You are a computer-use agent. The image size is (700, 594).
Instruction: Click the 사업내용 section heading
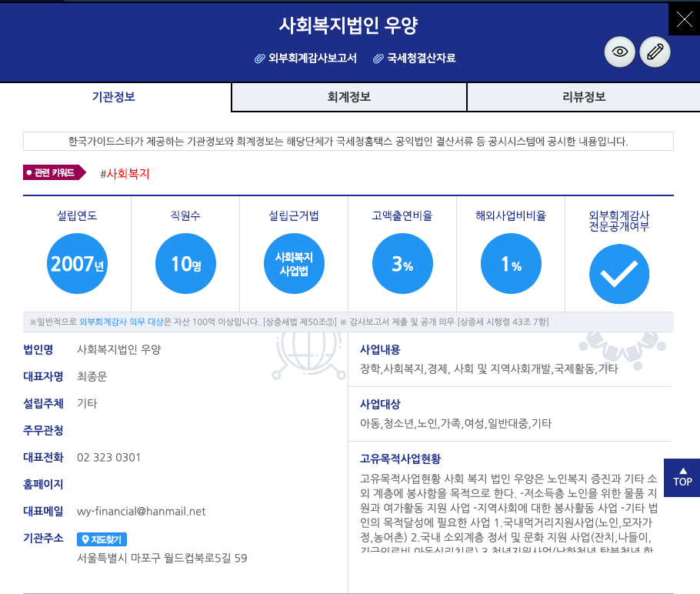tap(380, 349)
